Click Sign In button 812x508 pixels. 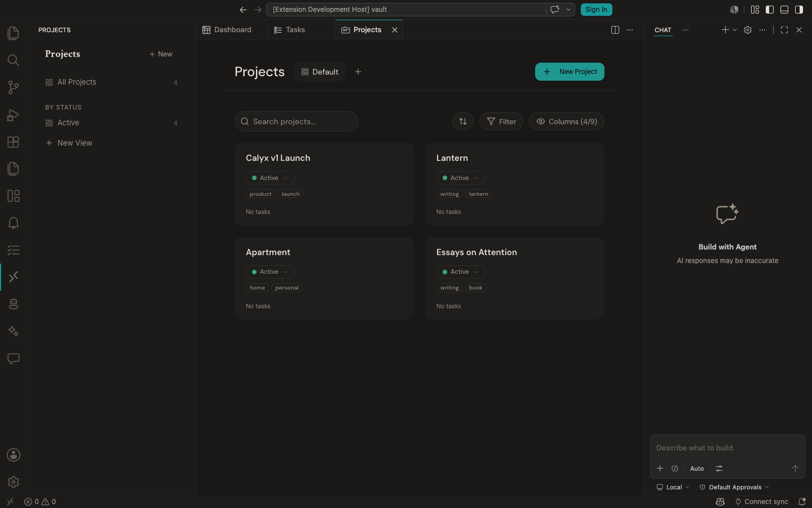(596, 10)
